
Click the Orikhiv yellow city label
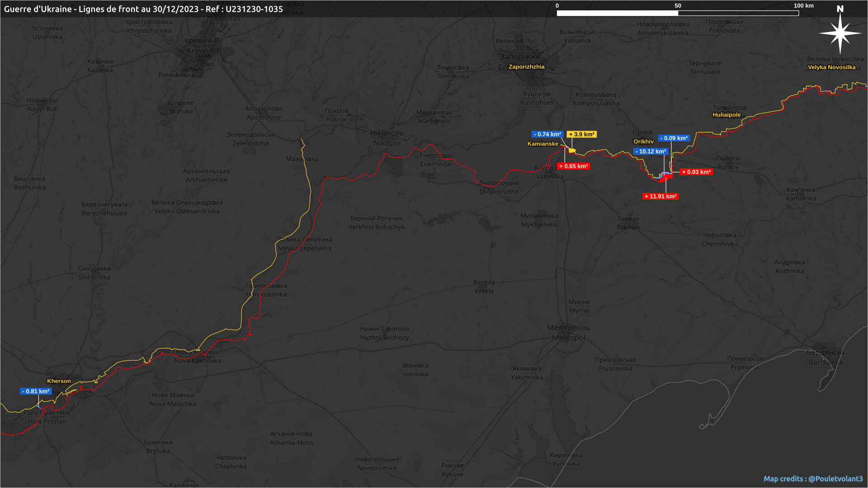click(643, 142)
